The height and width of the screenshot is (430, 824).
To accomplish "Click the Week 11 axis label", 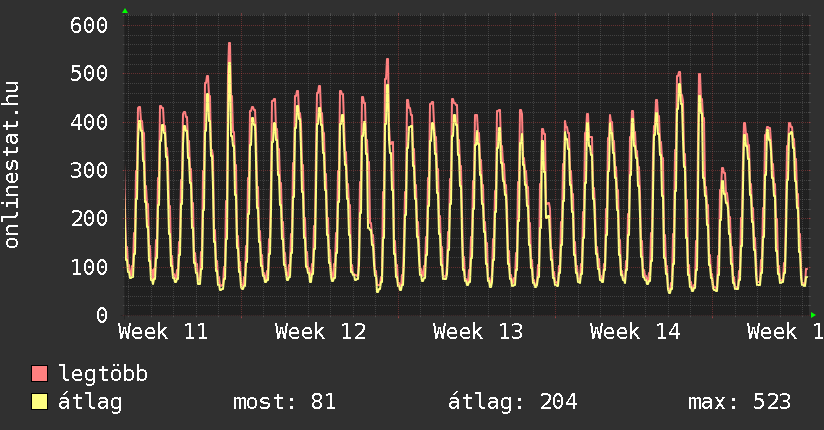I will pyautogui.click(x=164, y=332).
